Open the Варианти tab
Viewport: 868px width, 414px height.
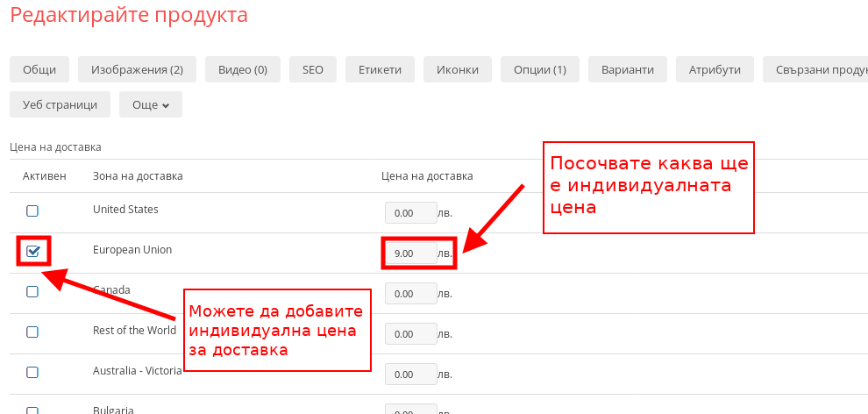tap(628, 69)
